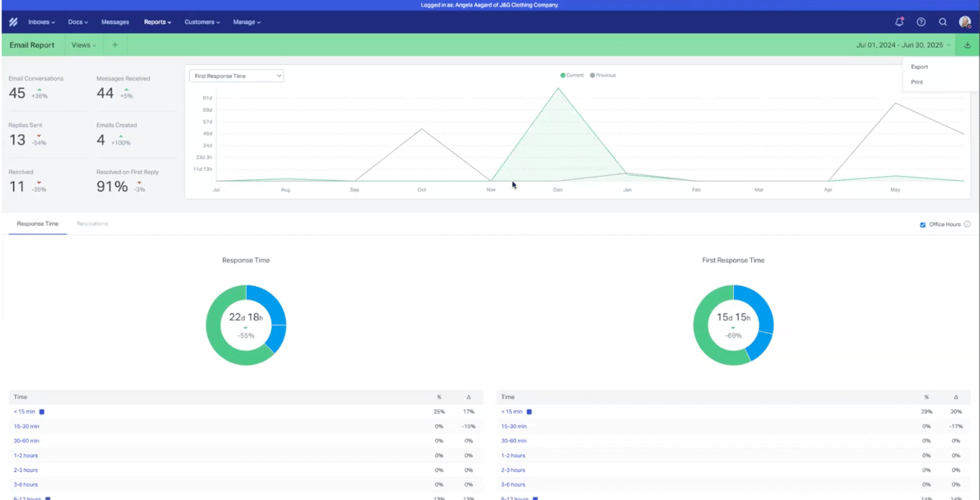Click the 15d 15h first response value
This screenshot has width=980, height=500.
pos(733,317)
